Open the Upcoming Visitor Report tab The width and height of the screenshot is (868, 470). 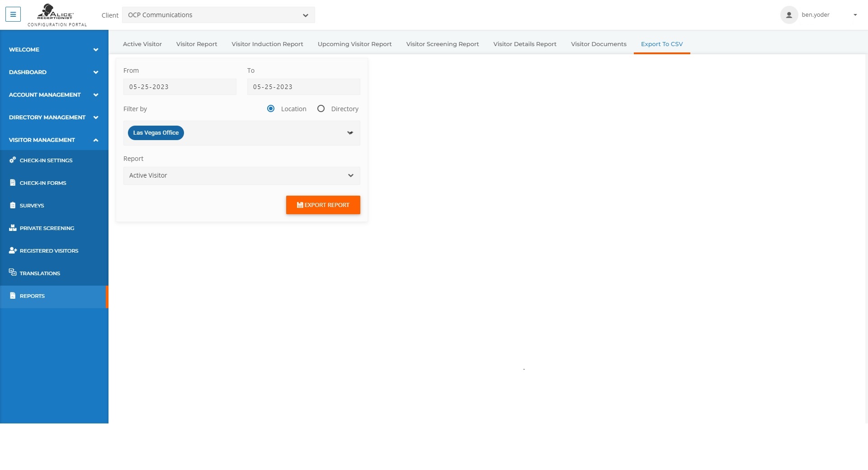(x=355, y=44)
